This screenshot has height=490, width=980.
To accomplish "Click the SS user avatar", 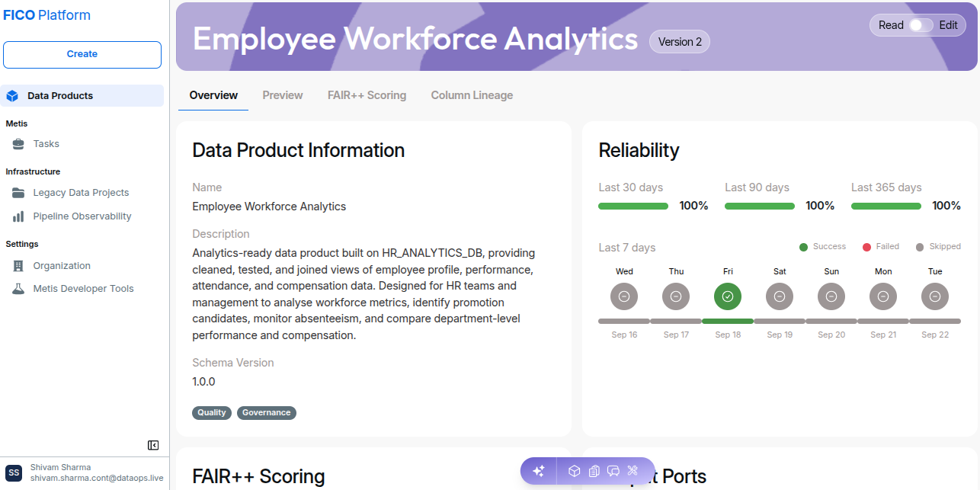I will [x=14, y=472].
